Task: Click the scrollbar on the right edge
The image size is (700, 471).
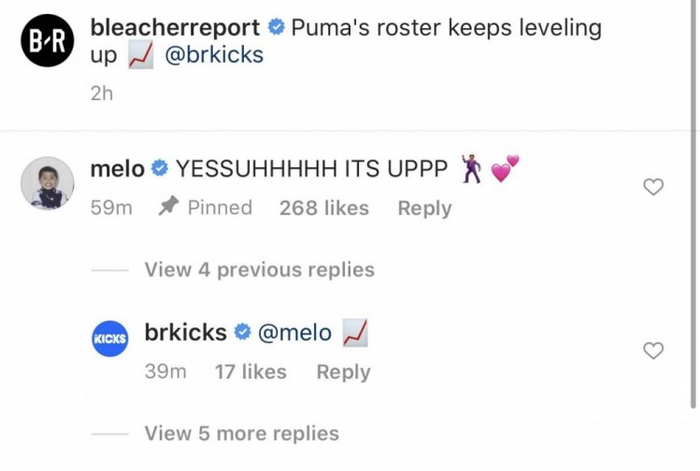Action: 694,200
